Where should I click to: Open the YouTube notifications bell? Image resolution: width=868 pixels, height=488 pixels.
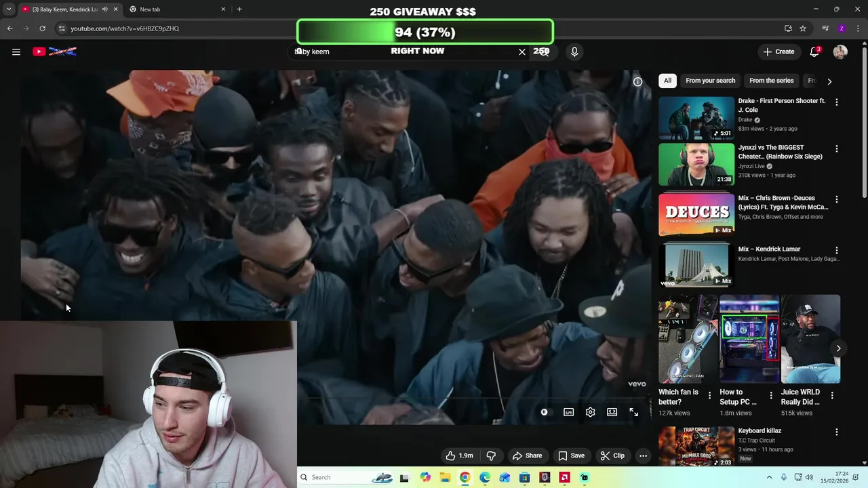[x=814, y=52]
